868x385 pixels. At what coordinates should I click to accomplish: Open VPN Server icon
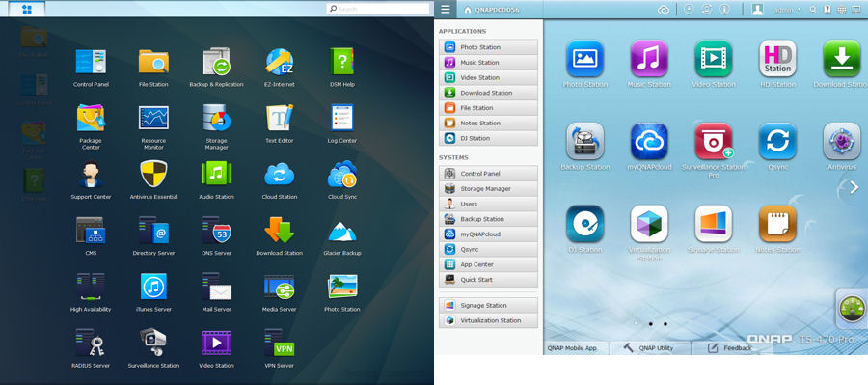tap(280, 343)
